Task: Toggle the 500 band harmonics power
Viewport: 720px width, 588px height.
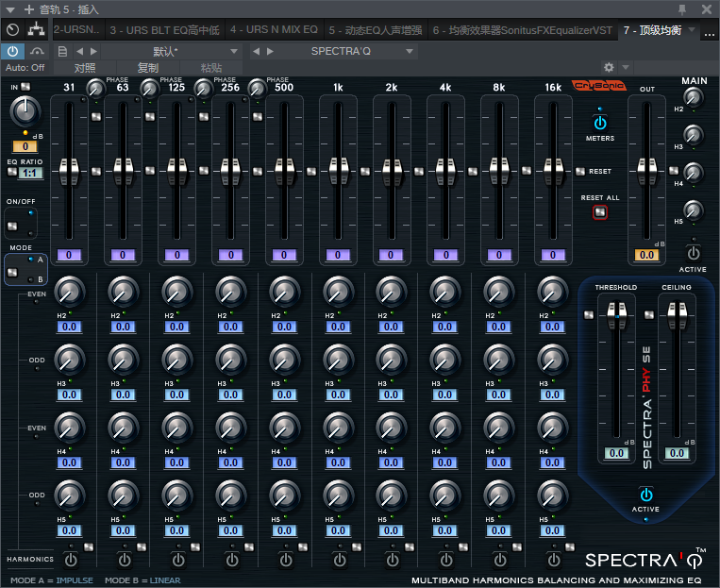Action: click(x=286, y=560)
